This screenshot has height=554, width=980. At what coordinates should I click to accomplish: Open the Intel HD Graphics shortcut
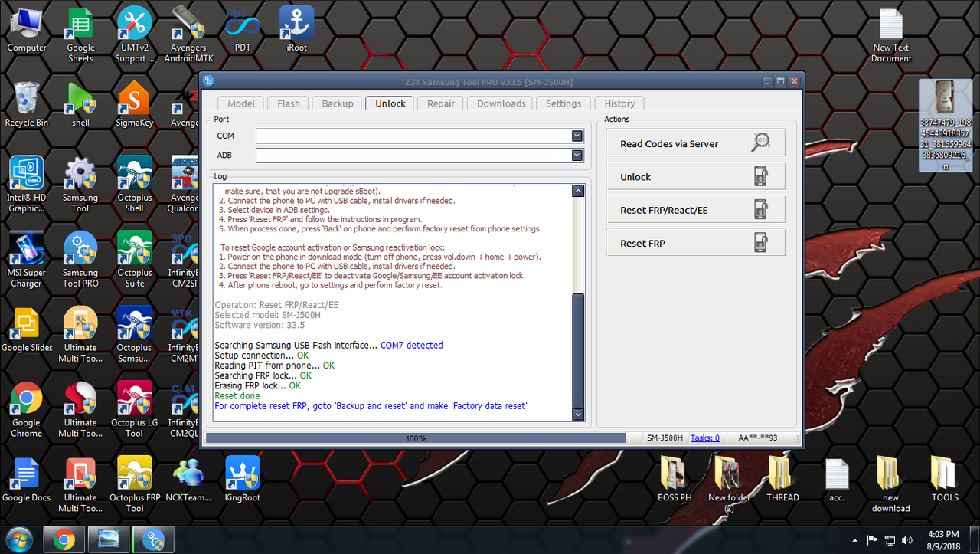(x=27, y=185)
